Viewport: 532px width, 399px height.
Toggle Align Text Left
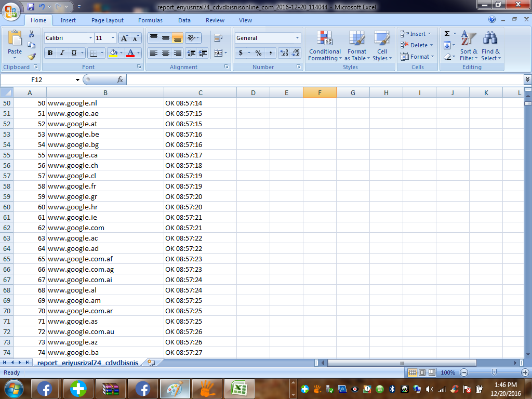click(x=154, y=53)
